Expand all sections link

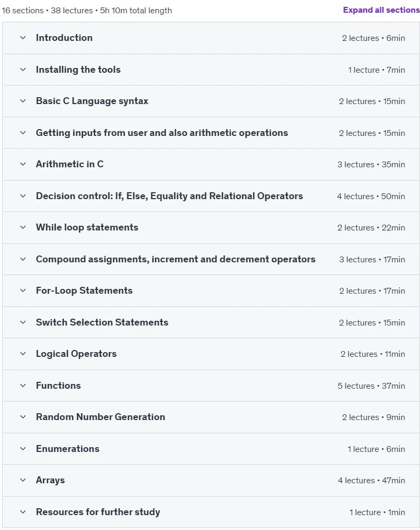click(381, 10)
